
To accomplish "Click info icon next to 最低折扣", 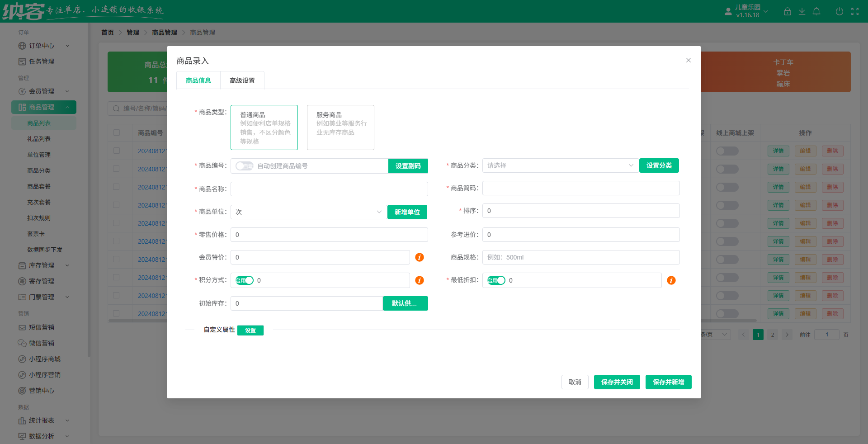I will click(671, 280).
